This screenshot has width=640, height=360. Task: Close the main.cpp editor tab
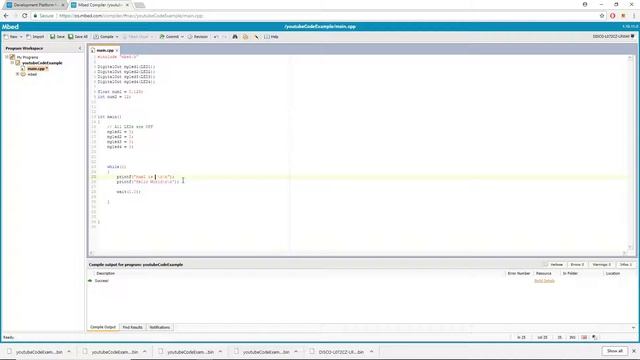tap(117, 50)
